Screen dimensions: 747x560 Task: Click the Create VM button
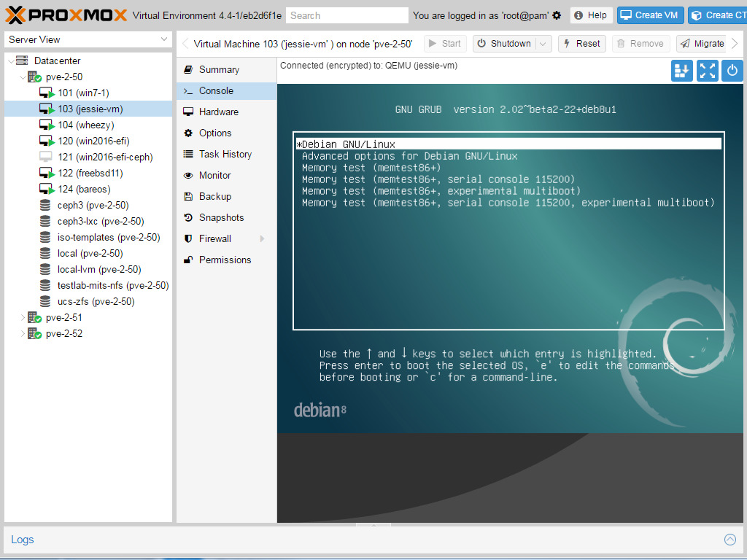pos(649,15)
